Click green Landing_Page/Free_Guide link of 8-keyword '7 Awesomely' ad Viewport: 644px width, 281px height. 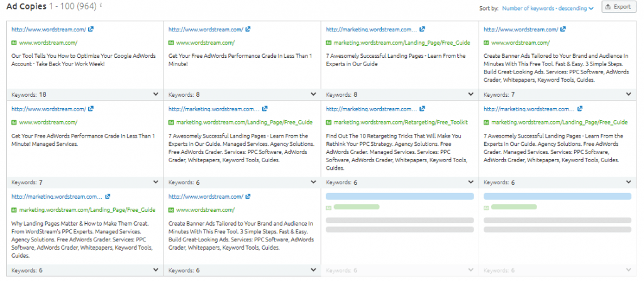coord(402,43)
